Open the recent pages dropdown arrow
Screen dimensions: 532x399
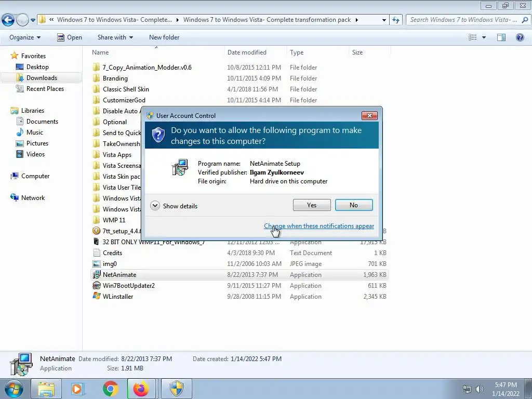[33, 20]
